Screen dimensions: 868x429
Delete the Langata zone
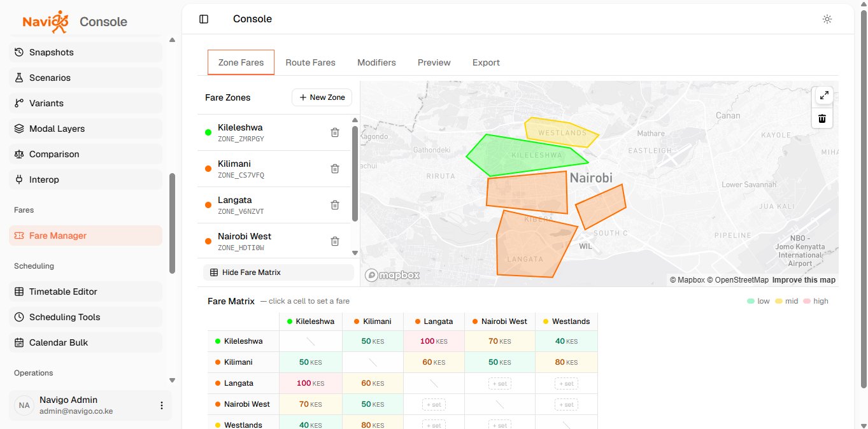335,205
